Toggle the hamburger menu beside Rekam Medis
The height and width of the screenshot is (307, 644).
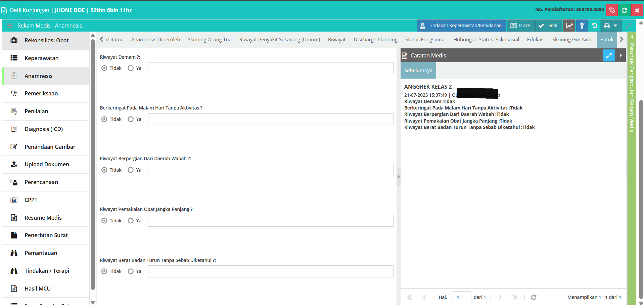pos(10,26)
